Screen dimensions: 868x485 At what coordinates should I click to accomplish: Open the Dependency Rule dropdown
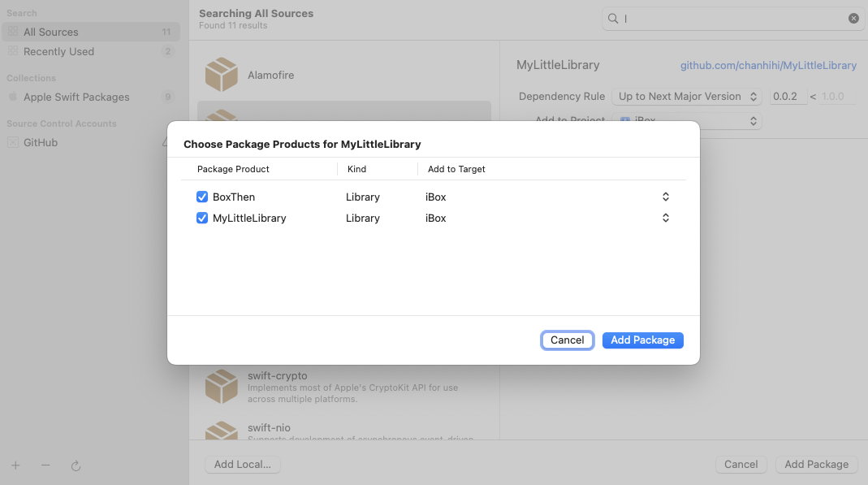(686, 97)
